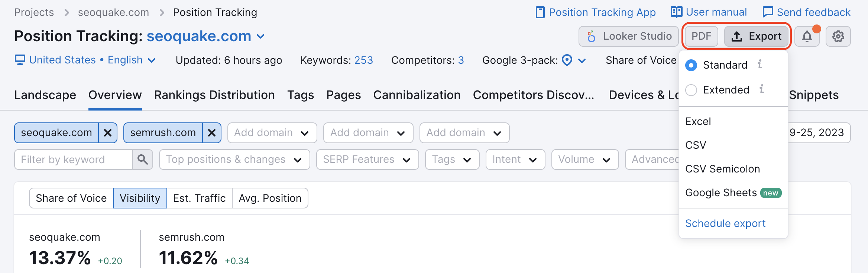Open the Intent filter dropdown
This screenshot has width=868, height=273.
coord(515,159)
